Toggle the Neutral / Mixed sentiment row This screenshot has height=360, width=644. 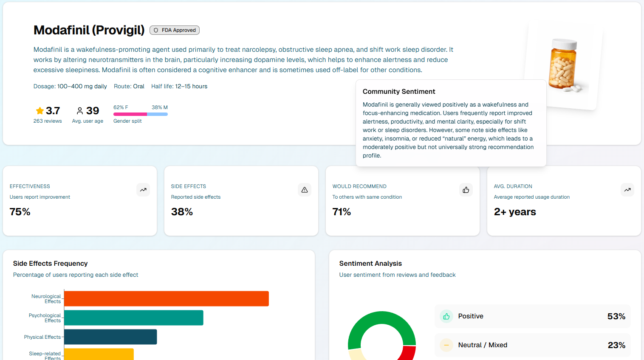(x=533, y=345)
